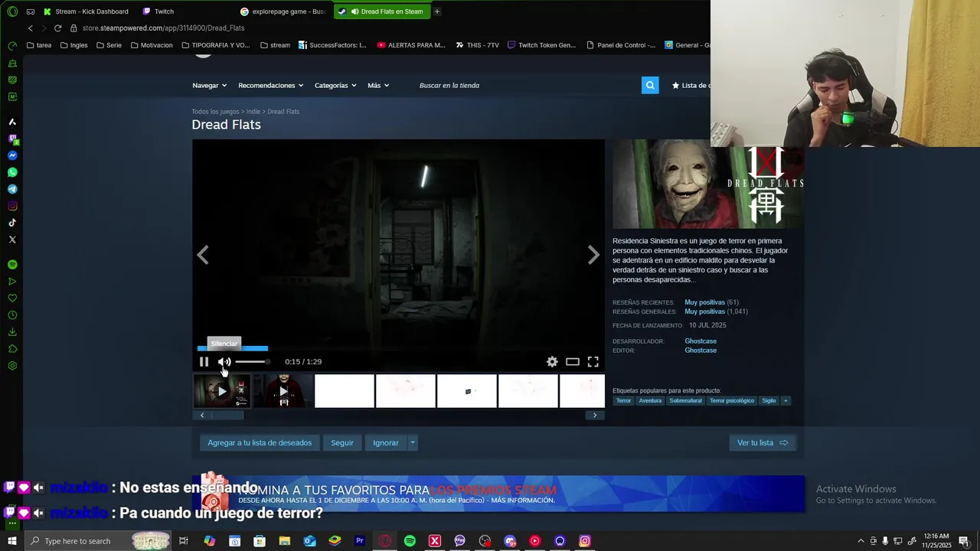980x551 pixels.
Task: Focus the Buscar en la tienda field
Action: click(527, 85)
